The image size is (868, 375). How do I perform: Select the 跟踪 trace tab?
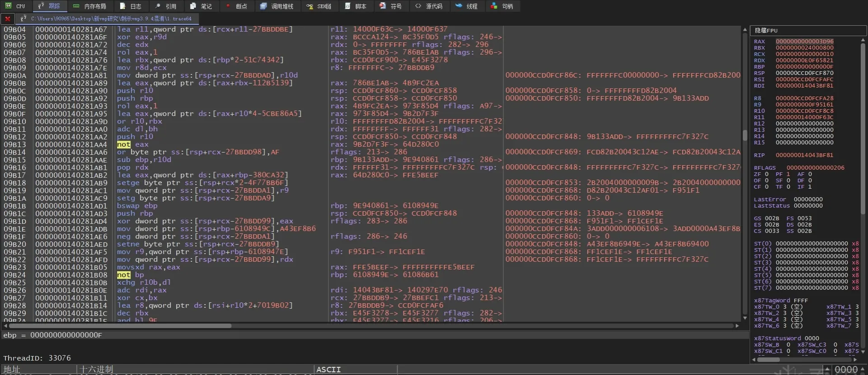pyautogui.click(x=49, y=6)
